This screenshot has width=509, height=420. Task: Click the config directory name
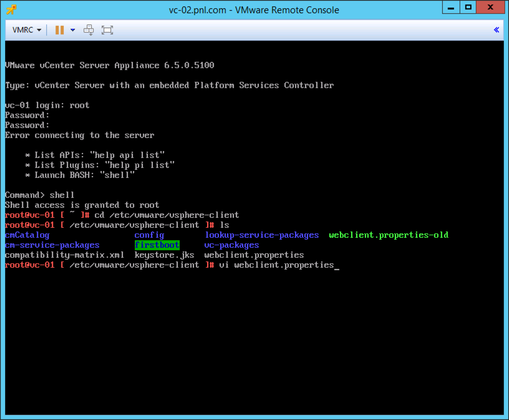coord(149,235)
